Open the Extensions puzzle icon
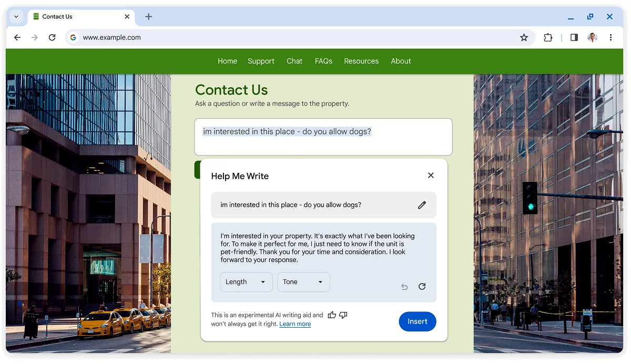The image size is (631, 364). click(548, 37)
